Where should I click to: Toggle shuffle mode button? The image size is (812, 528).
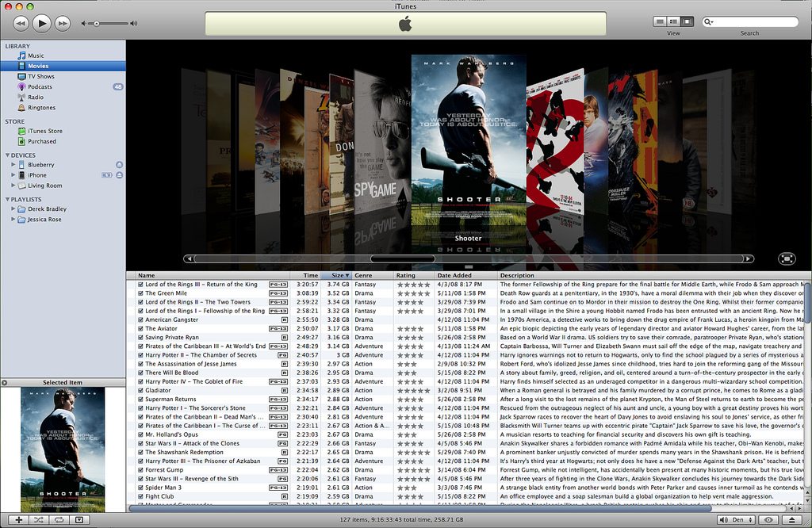click(39, 520)
